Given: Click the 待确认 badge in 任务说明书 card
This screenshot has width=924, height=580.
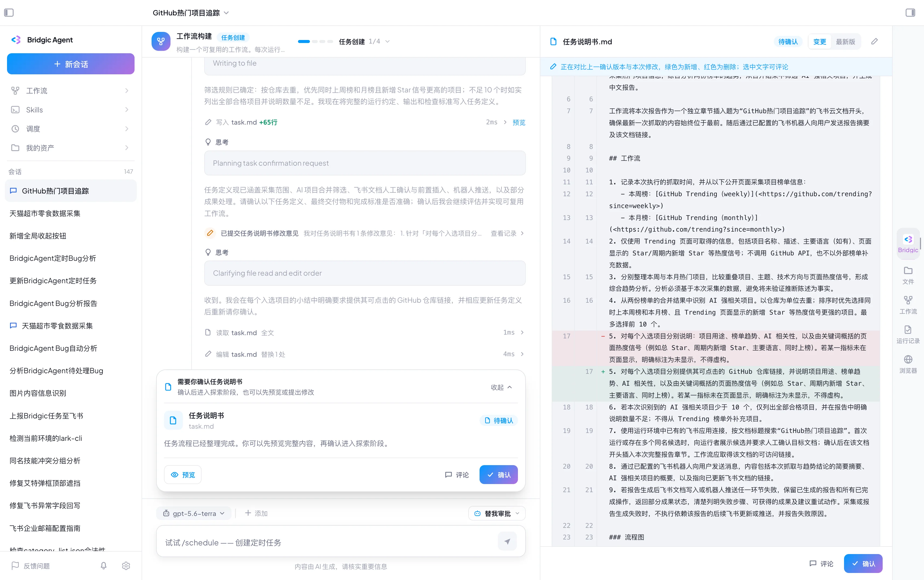Looking at the screenshot, I should click(498, 421).
